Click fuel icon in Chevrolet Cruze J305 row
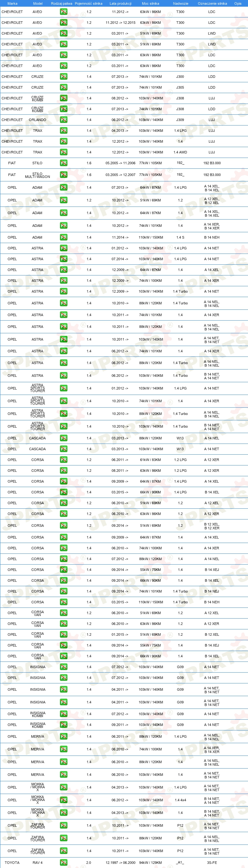The height and width of the screenshot is (868, 248). (x=64, y=87)
